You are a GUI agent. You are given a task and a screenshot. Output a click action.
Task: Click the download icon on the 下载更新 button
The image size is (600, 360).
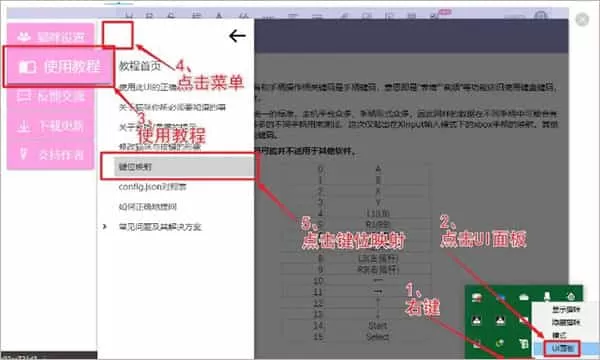[x=23, y=125]
